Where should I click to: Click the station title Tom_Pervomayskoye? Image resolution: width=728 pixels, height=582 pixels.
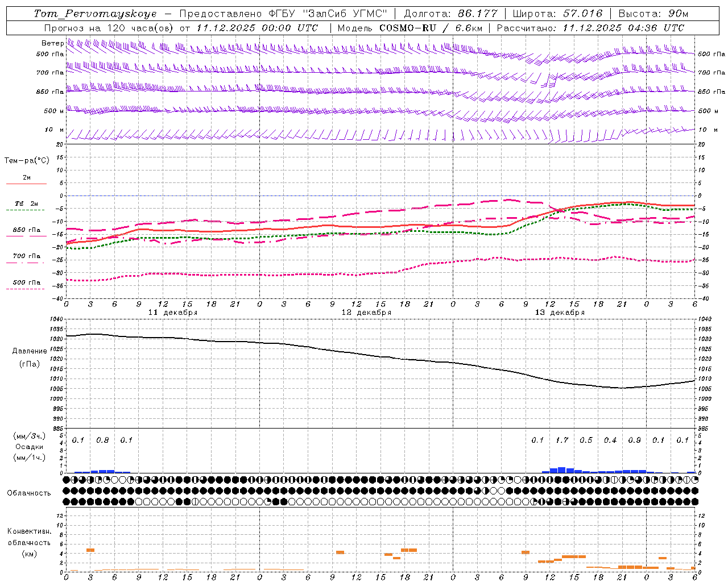95,14
